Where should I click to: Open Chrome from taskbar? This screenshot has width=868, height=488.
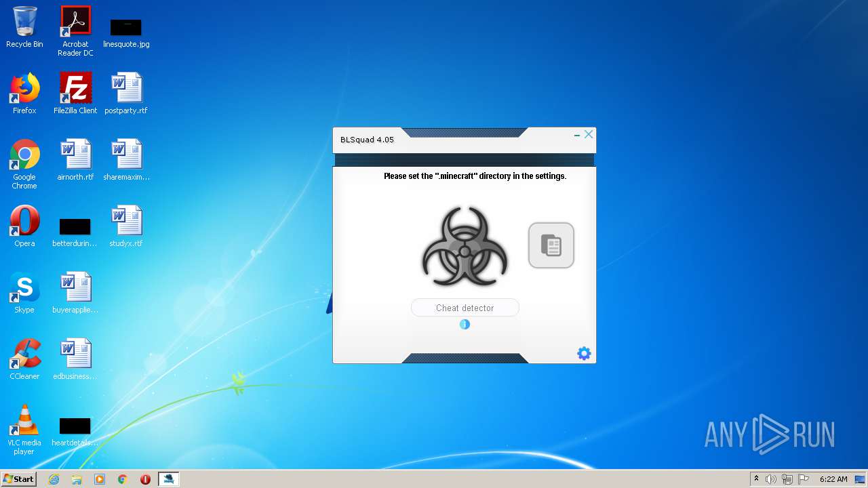pyautogui.click(x=123, y=479)
